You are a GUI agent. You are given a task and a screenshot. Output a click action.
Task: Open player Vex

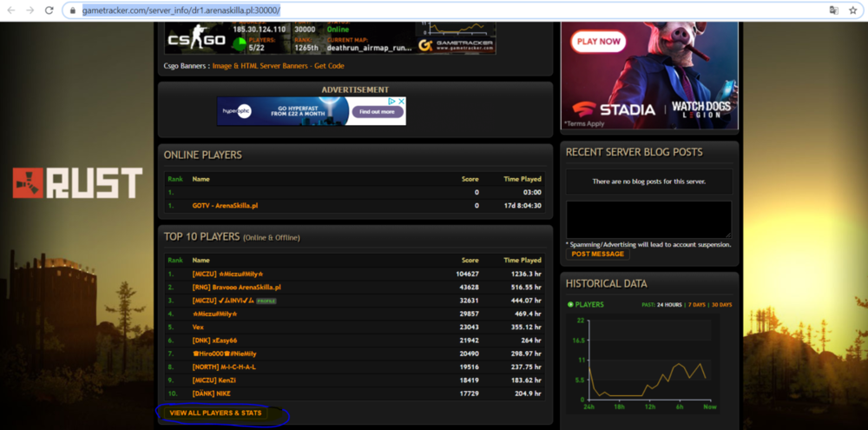click(198, 327)
